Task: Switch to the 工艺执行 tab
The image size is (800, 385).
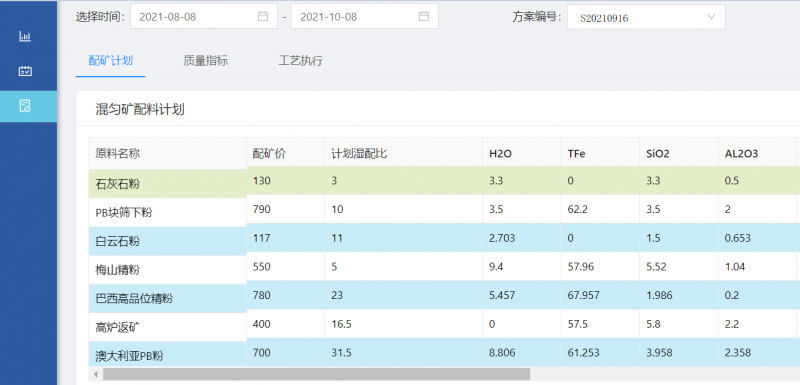Action: click(301, 61)
